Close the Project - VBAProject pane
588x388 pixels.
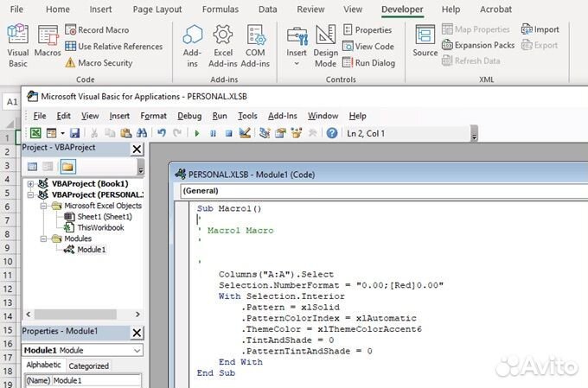137,149
